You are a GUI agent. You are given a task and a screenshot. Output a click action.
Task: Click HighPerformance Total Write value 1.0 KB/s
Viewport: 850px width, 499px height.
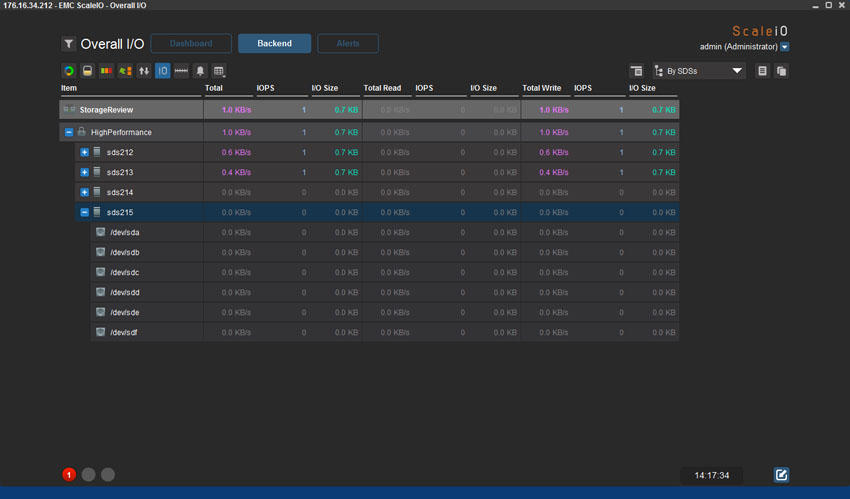point(553,132)
